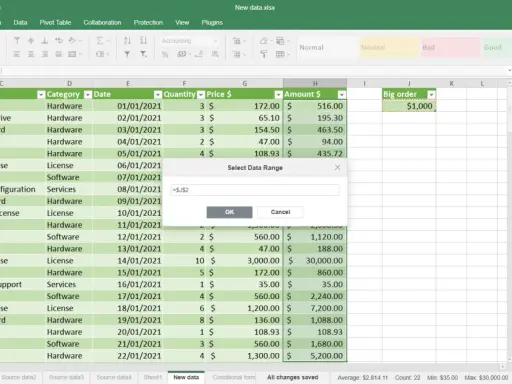Switch to the Source data4 sheet tab
The height and width of the screenshot is (384, 512).
(x=114, y=377)
